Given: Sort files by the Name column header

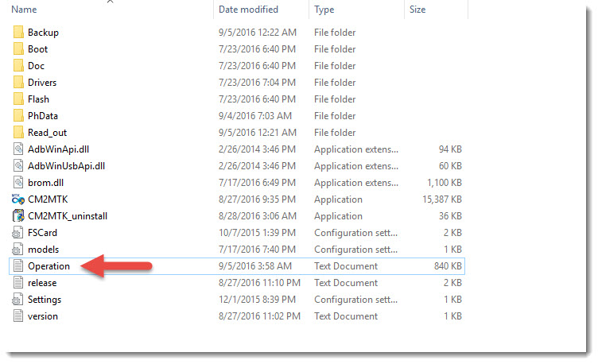Looking at the screenshot, I should click(24, 10).
